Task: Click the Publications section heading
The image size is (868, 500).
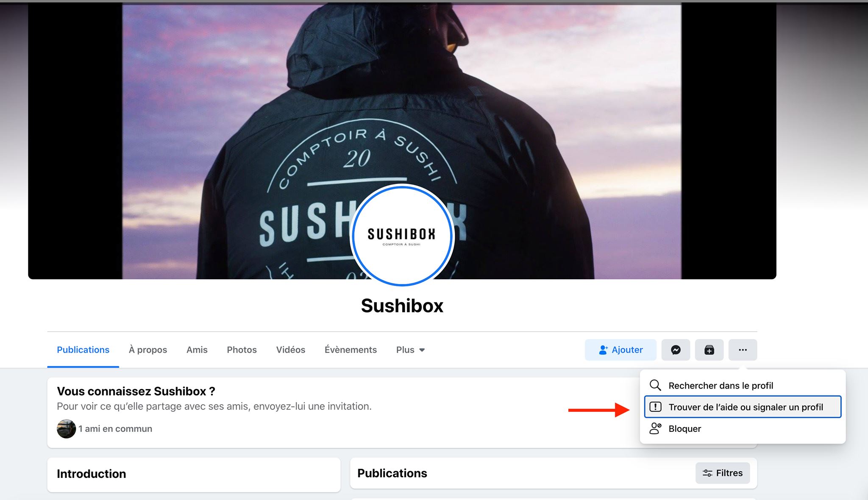Action: [392, 473]
